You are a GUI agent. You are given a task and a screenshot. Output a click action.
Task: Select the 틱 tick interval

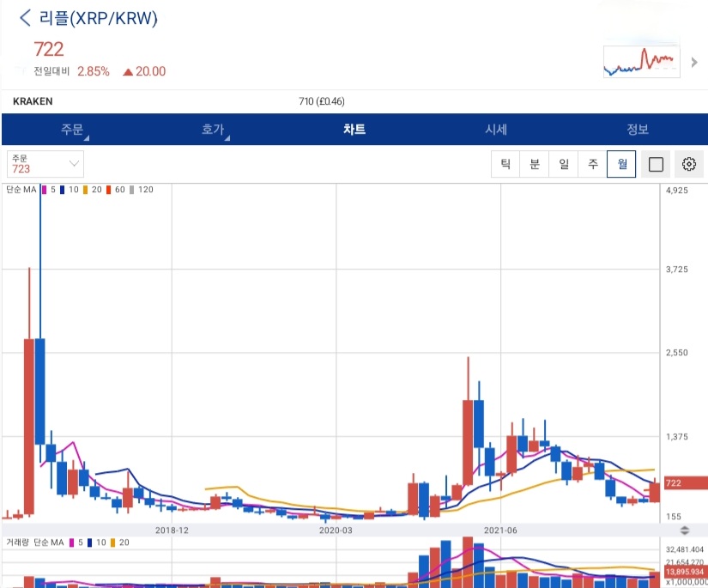click(x=505, y=164)
